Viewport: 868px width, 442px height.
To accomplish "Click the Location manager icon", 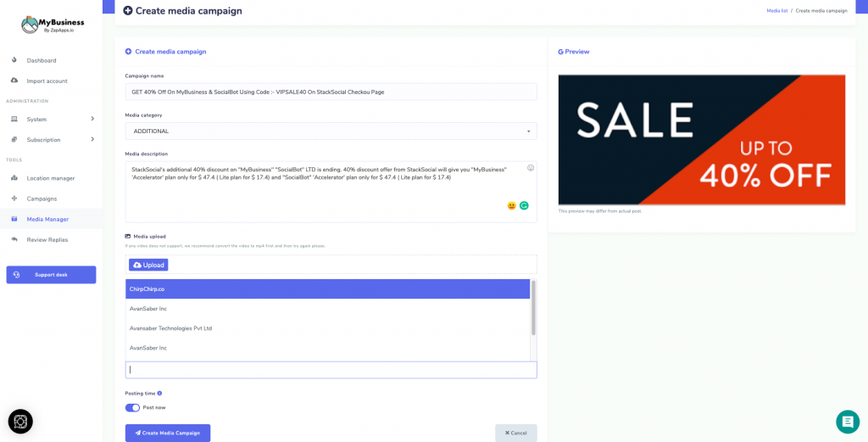I will click(x=14, y=178).
